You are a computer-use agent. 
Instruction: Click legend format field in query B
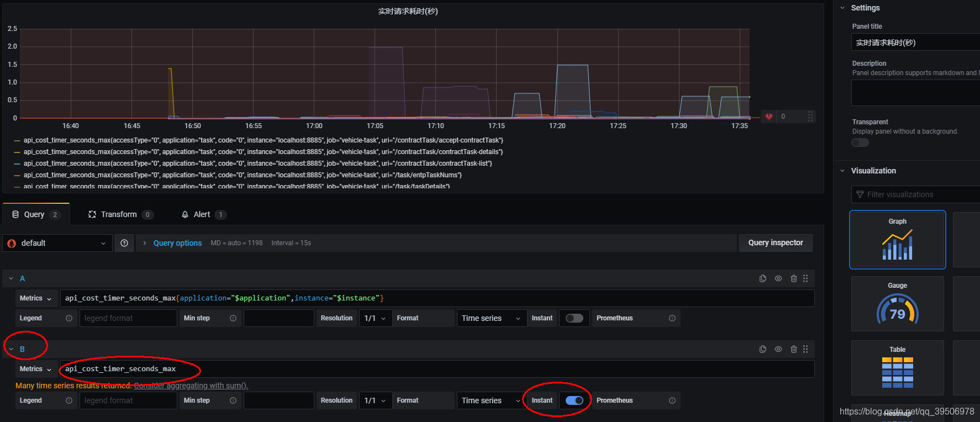pos(128,400)
